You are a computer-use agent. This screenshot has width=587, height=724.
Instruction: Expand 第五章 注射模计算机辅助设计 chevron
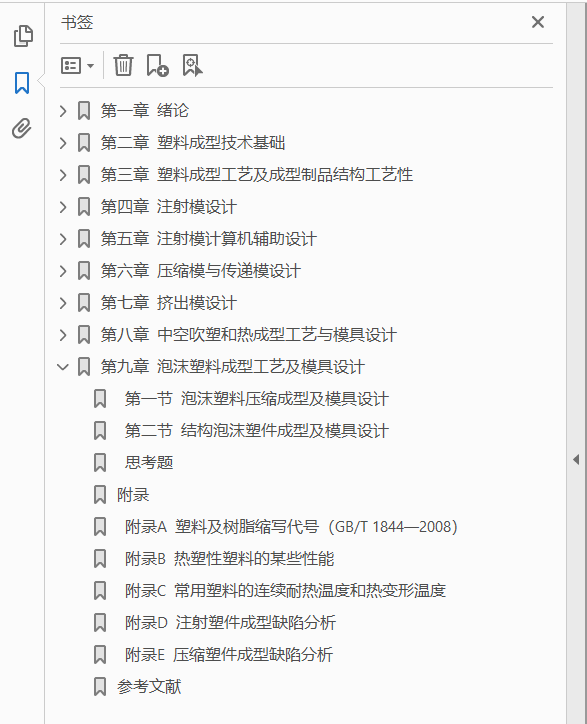[x=63, y=239]
